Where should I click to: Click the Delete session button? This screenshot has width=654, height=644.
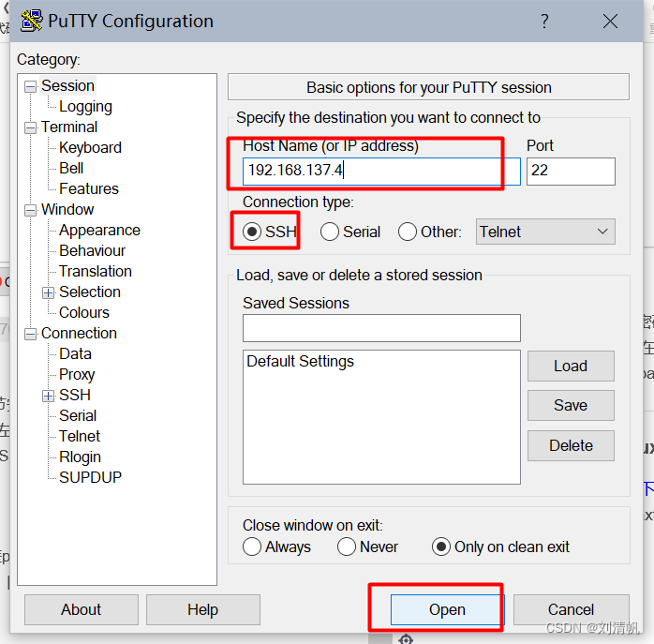(571, 446)
